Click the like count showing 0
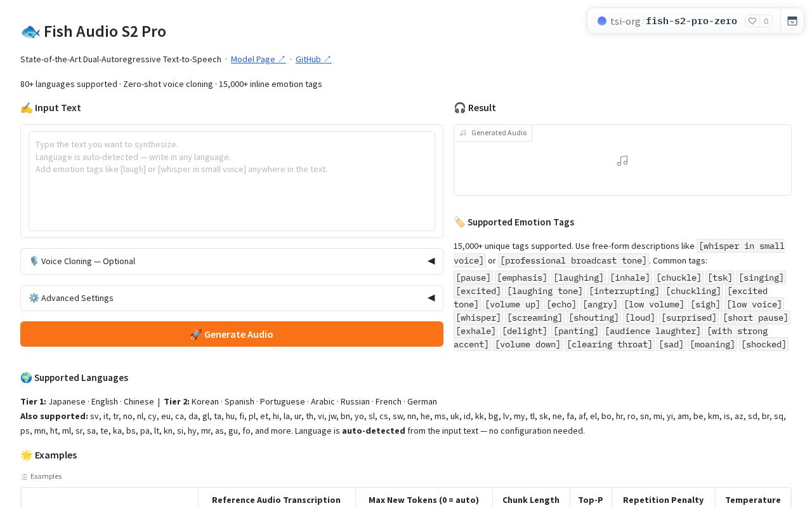Viewport: 812px width, 508px height. [766, 21]
